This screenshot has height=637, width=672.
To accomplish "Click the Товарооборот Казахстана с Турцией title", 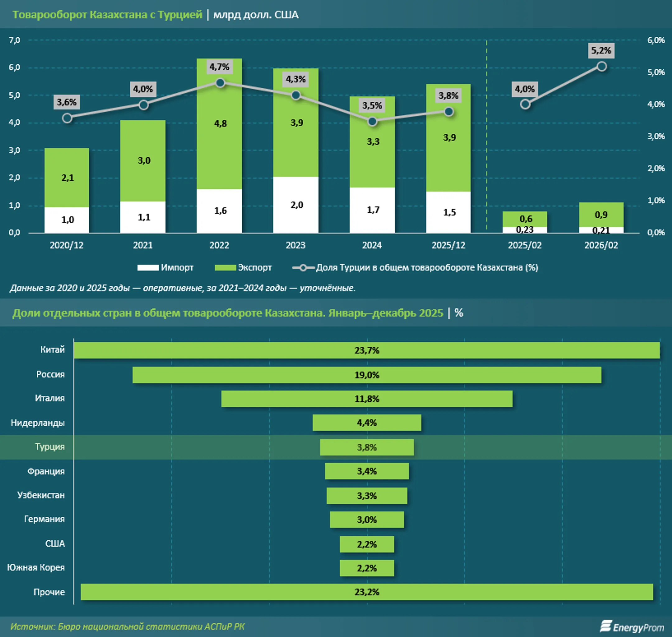I will [x=107, y=15].
